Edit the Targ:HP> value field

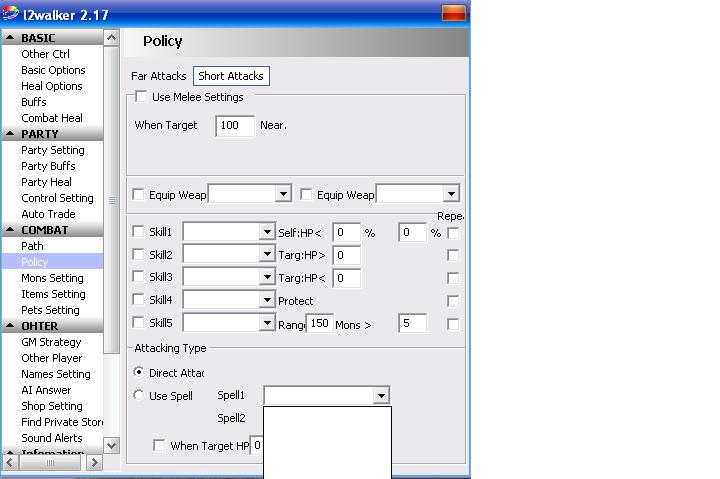(347, 255)
